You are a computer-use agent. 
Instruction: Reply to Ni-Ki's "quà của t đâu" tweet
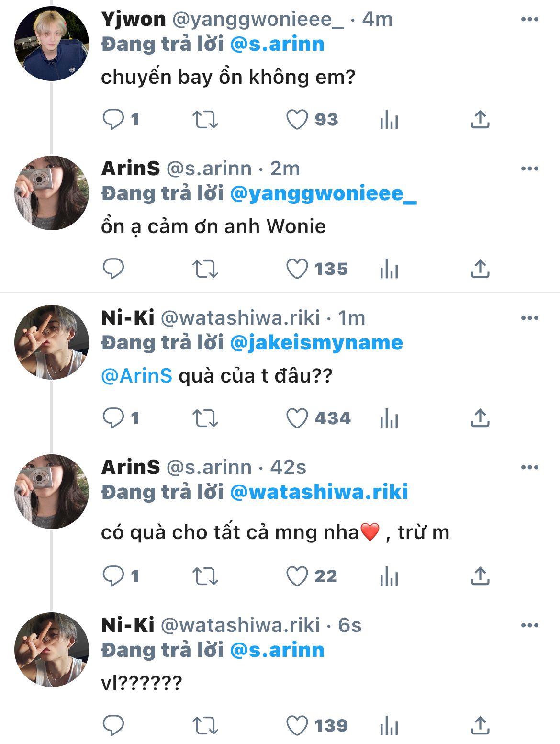pos(113,418)
